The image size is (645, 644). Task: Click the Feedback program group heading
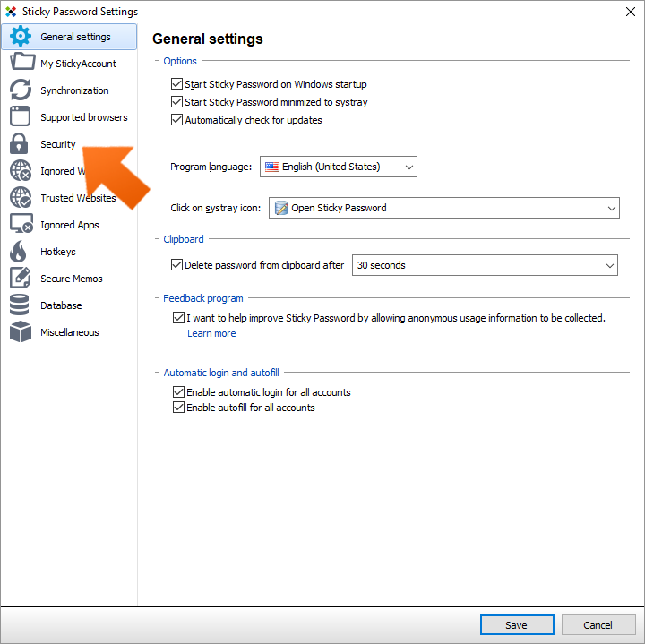[x=203, y=298]
